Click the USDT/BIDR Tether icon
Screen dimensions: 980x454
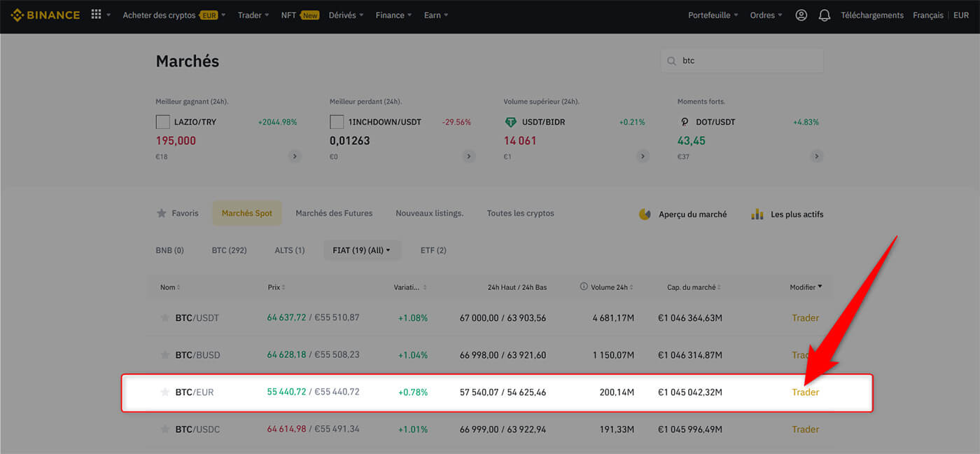[x=510, y=122]
